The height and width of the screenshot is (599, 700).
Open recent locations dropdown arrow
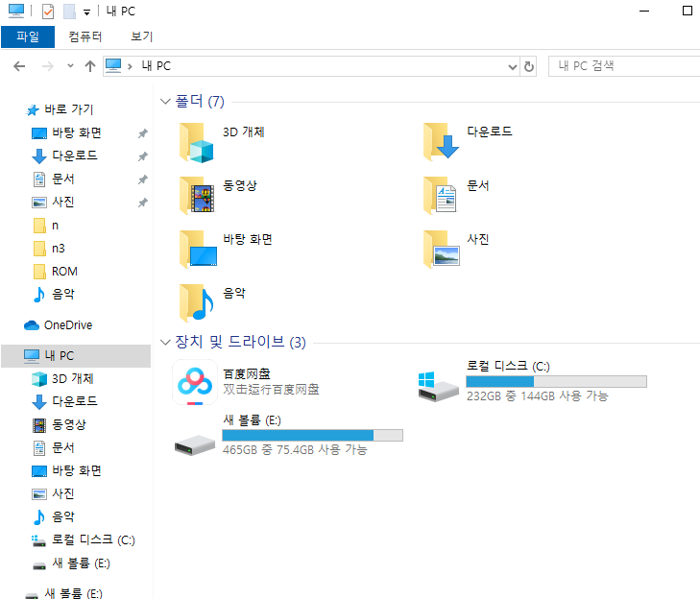point(70,66)
